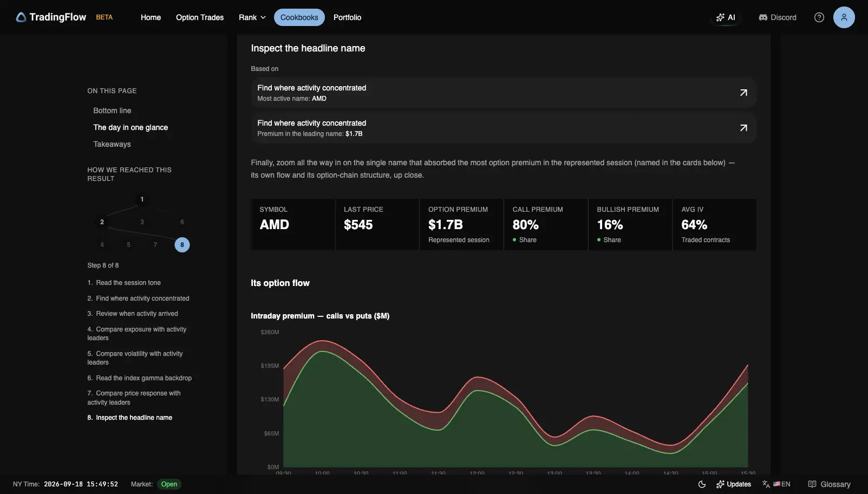868x494 pixels.
Task: Go to step 'Read the index gamma backdrop'
Action: tap(139, 378)
